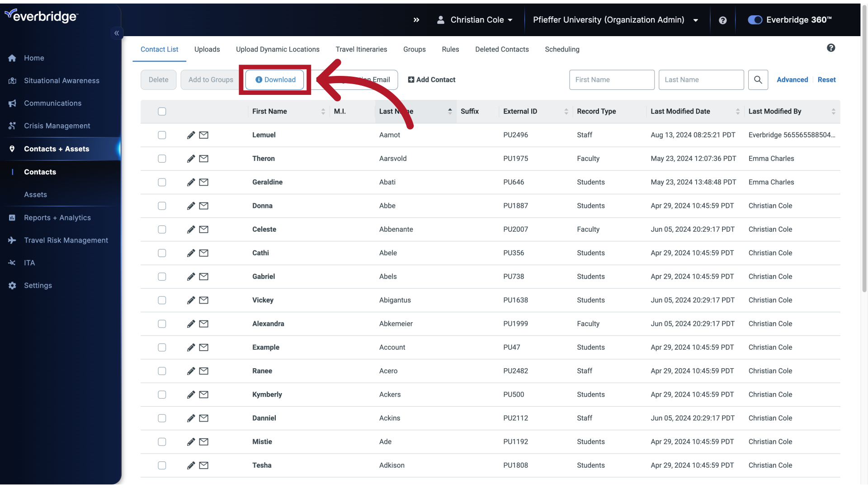The height and width of the screenshot is (488, 868).
Task: Switch to the Deleted Contacts tab
Action: 502,49
